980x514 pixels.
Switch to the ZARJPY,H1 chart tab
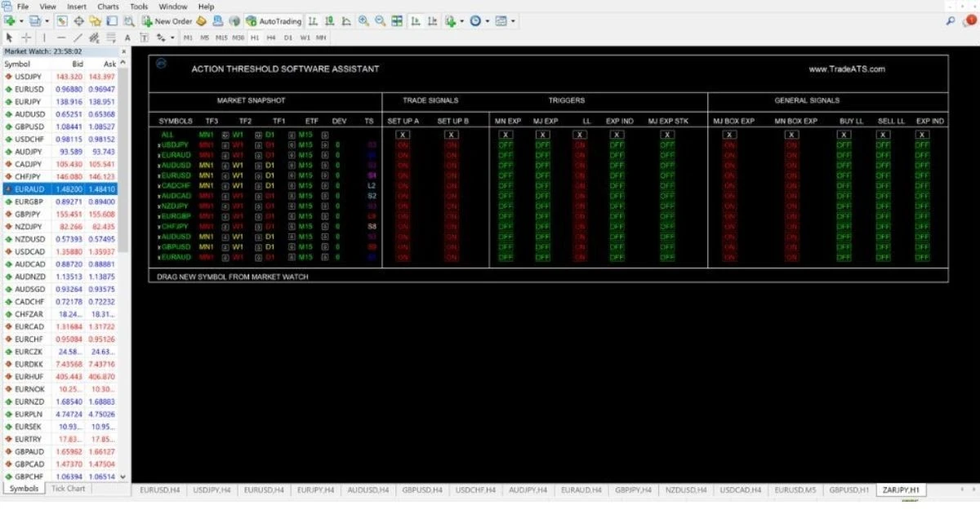pyautogui.click(x=901, y=490)
